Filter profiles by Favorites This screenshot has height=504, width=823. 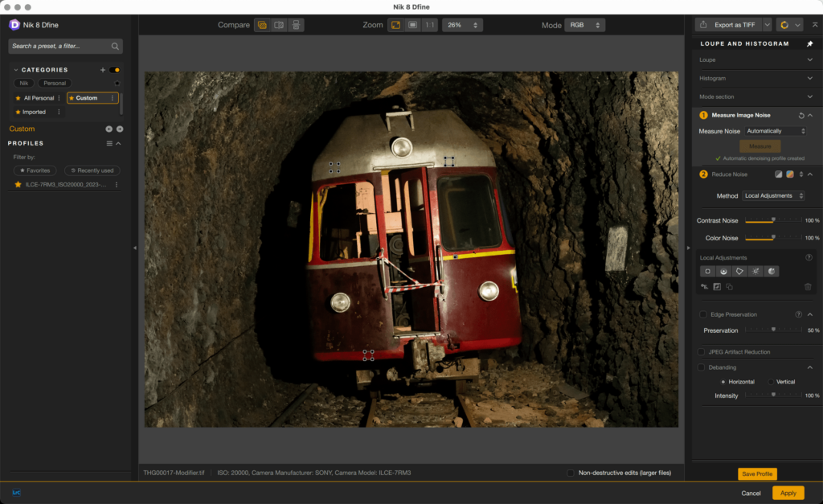(35, 170)
